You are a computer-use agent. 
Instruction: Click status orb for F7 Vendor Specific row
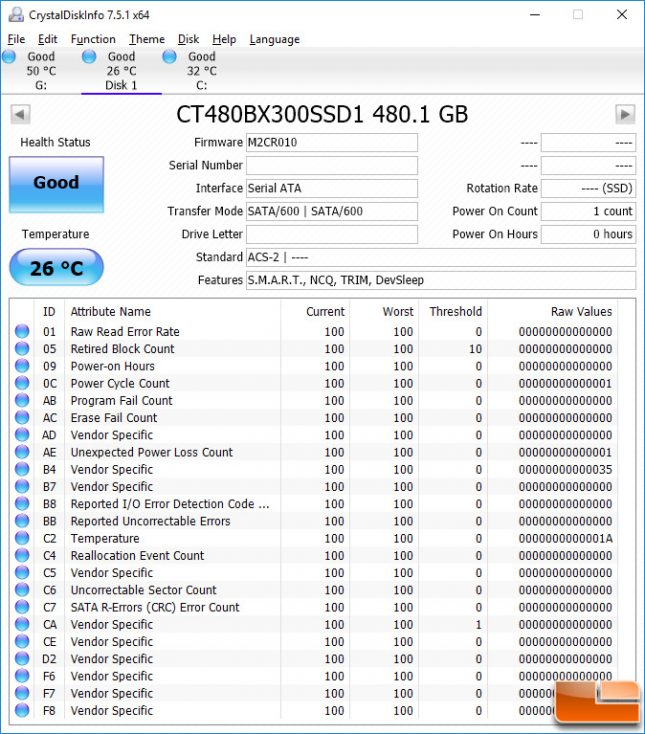coord(22,693)
